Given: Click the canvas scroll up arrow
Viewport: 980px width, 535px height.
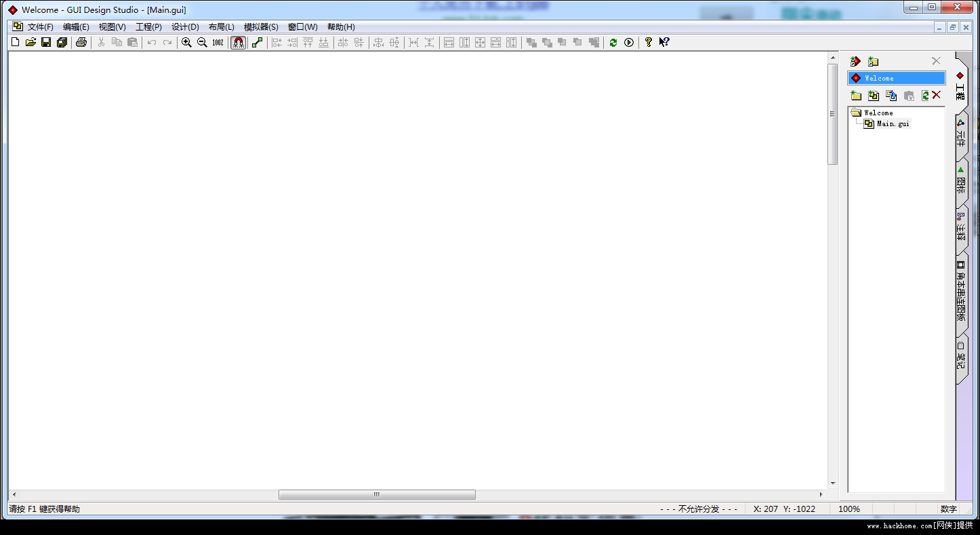Looking at the screenshot, I should pyautogui.click(x=833, y=58).
